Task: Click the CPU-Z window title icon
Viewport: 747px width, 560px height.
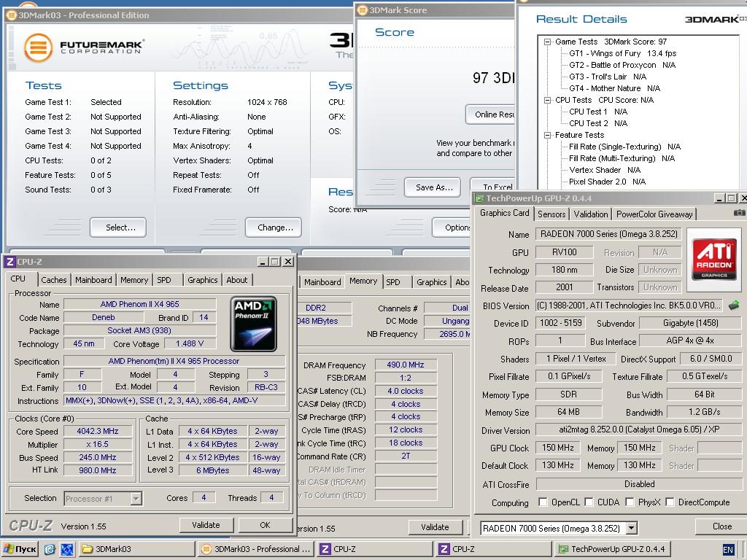Action: pyautogui.click(x=10, y=262)
